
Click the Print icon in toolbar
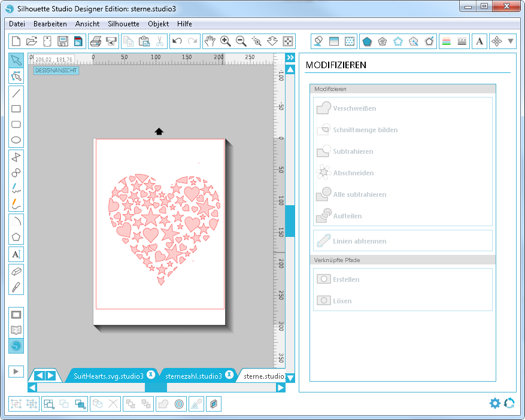(95, 41)
